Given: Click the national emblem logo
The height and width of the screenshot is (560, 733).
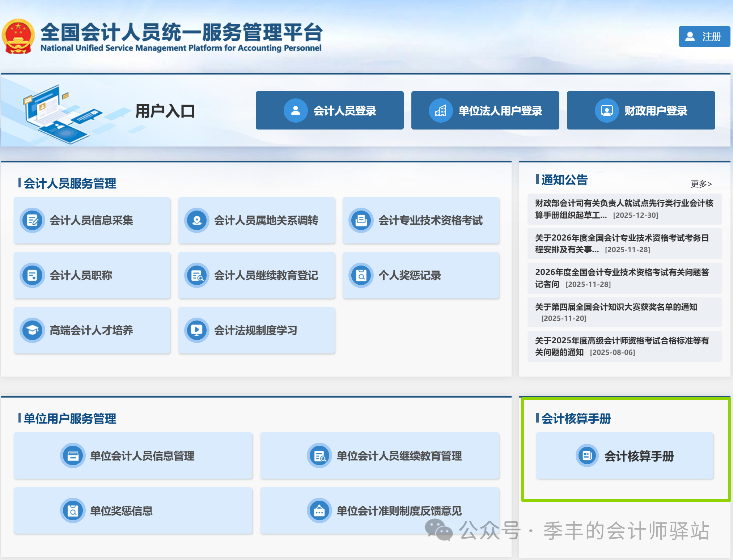Looking at the screenshot, I should (x=18, y=37).
